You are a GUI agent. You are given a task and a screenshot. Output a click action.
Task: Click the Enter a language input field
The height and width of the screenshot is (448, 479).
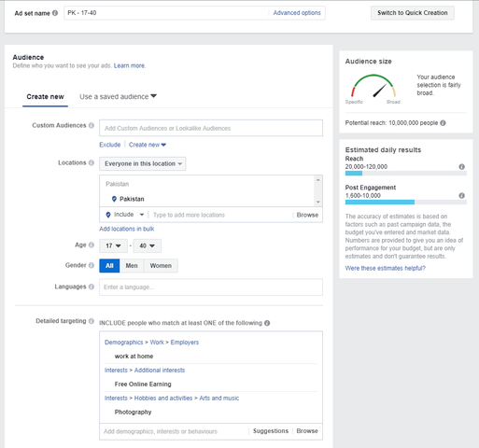point(211,287)
